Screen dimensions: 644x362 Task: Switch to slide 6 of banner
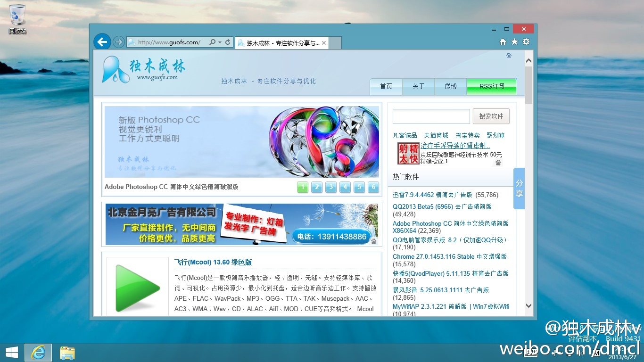[373, 187]
